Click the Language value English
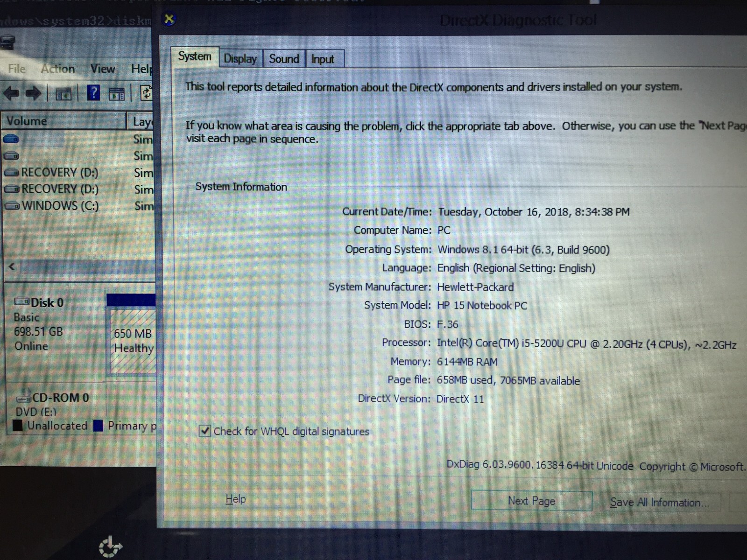The image size is (747, 560). [x=516, y=268]
